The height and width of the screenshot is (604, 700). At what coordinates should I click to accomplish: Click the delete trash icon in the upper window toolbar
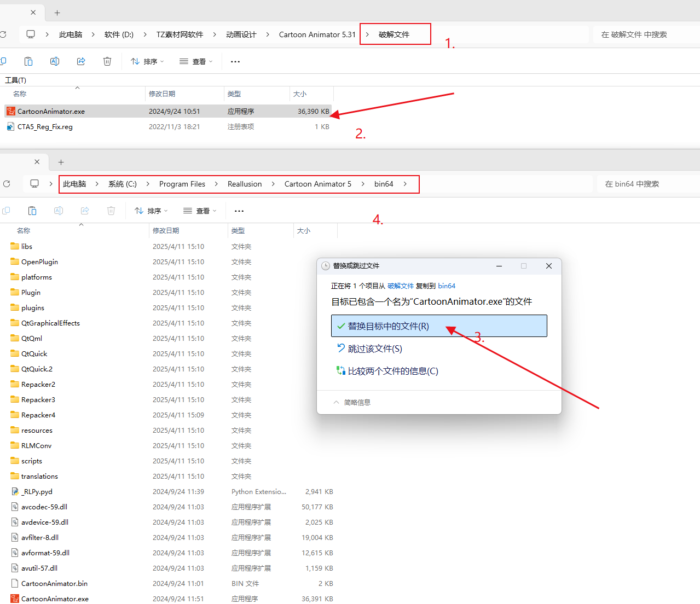[x=107, y=61]
